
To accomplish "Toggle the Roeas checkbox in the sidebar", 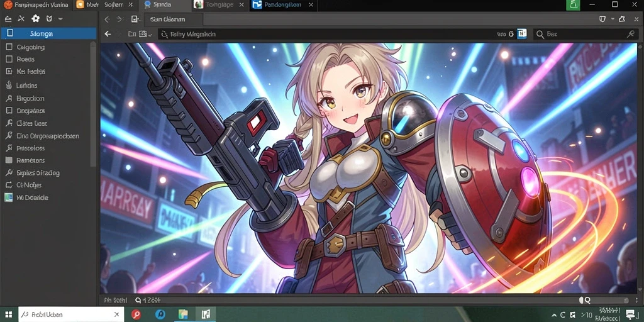I will click(9, 59).
